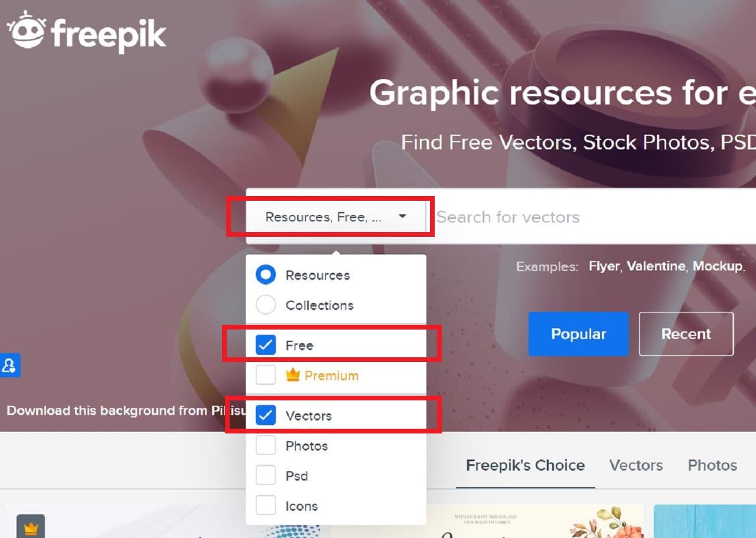Tick the Icons checkbox
The height and width of the screenshot is (538, 756).
[x=266, y=506]
